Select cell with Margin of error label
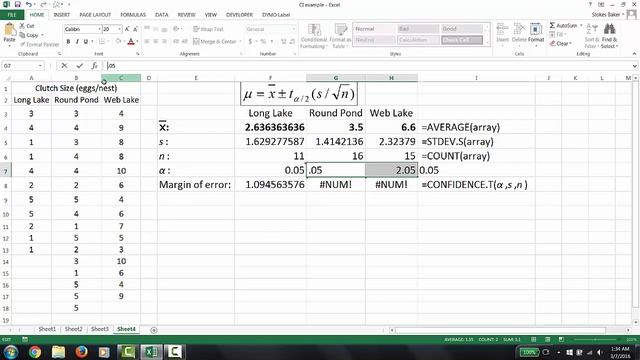The width and height of the screenshot is (640, 360). point(196,185)
